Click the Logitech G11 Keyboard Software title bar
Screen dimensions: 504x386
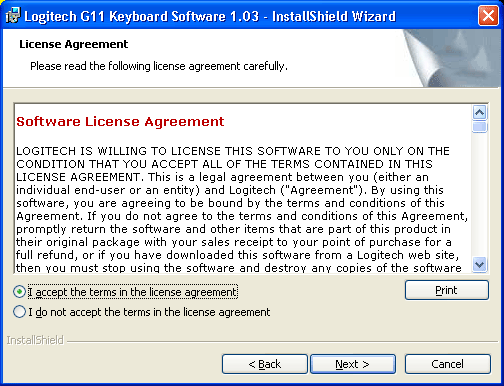(x=210, y=16)
